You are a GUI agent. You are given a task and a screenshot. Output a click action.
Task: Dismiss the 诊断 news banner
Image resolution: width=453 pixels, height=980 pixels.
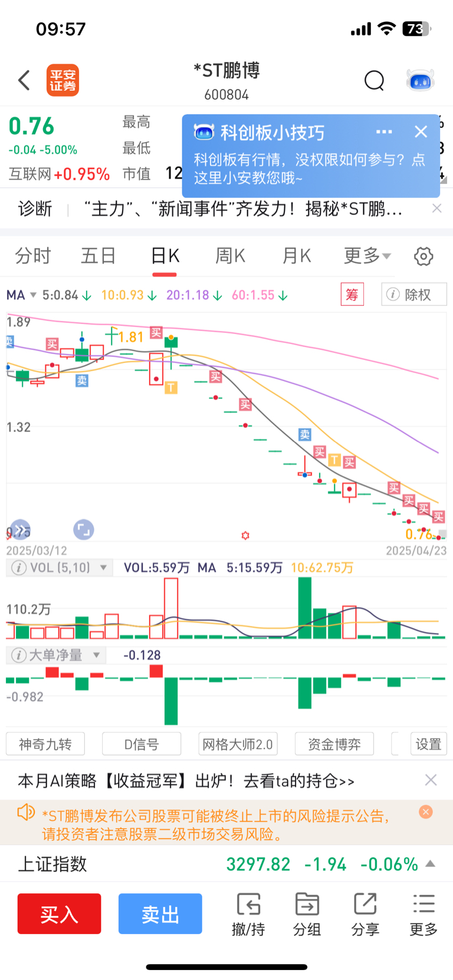click(x=436, y=208)
